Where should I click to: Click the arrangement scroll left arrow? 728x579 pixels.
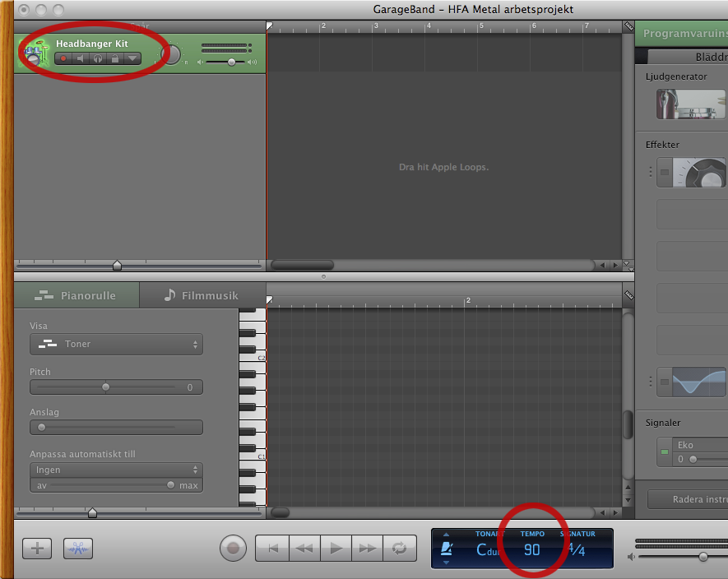603,265
